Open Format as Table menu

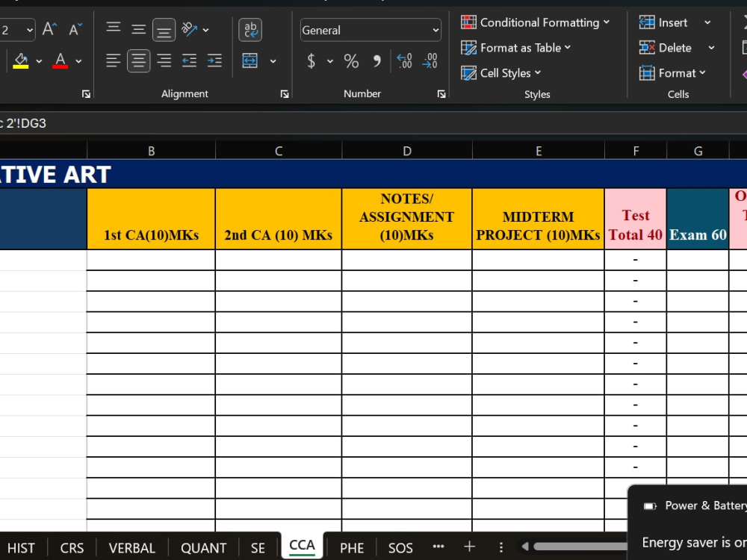click(516, 48)
